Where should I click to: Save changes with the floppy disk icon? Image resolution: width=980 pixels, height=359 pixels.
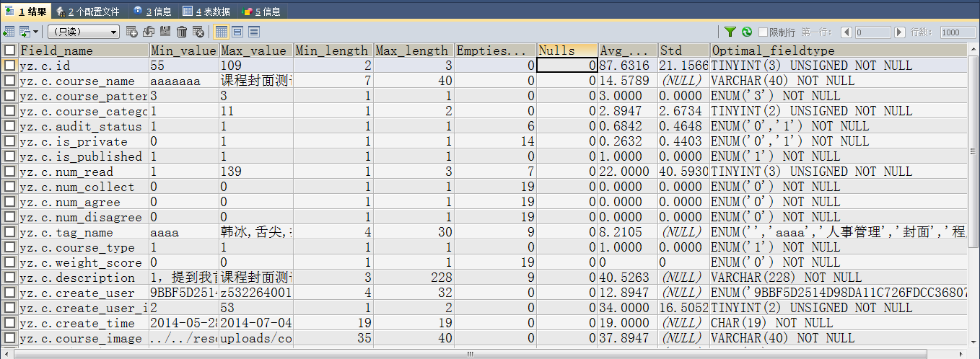pyautogui.click(x=165, y=32)
